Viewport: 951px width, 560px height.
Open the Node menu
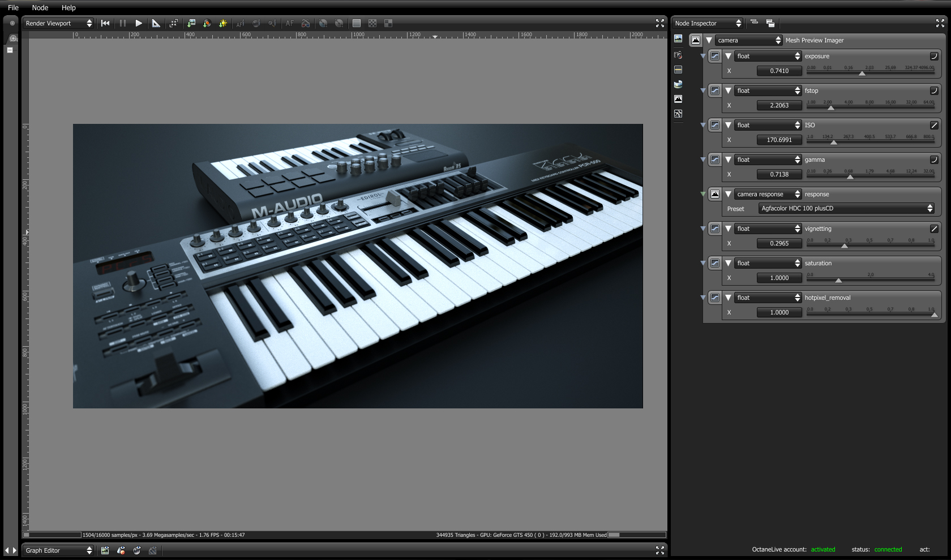[x=40, y=8]
